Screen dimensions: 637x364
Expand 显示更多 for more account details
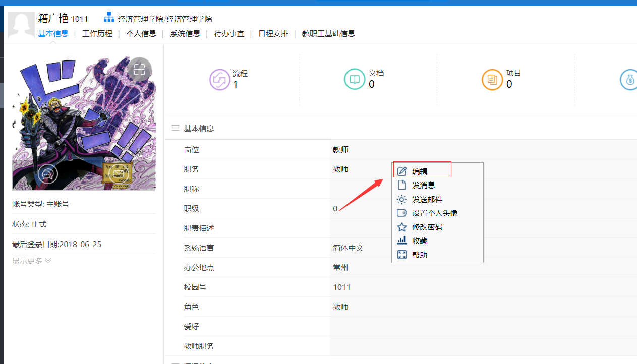point(32,261)
